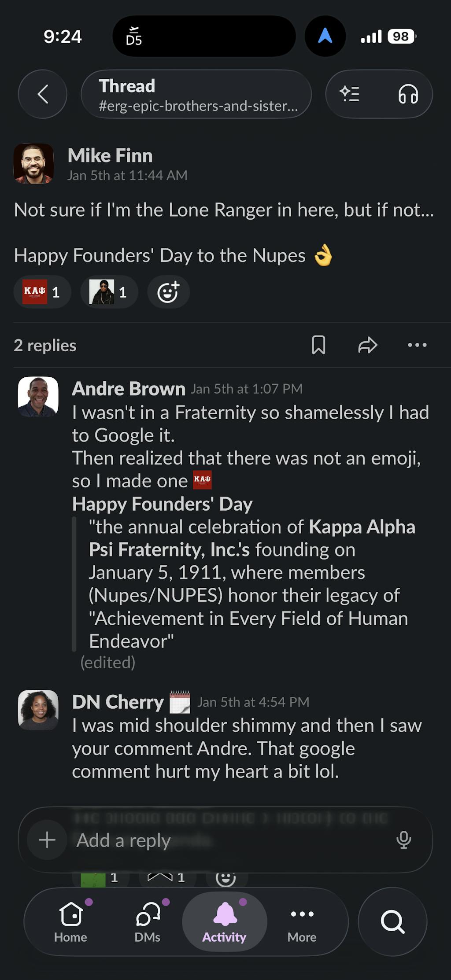Tap the back arrow button
Screen dimensions: 451x980
click(x=43, y=94)
